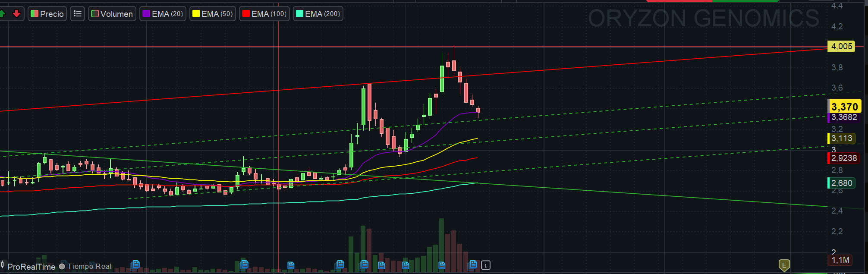
Task: Open the last blue news document icon
Action: click(473, 264)
